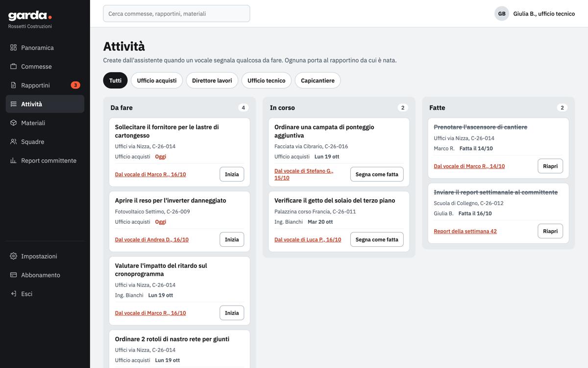Click the Commesse briefcase icon
Screen dimensions: 588x368
(x=13, y=66)
